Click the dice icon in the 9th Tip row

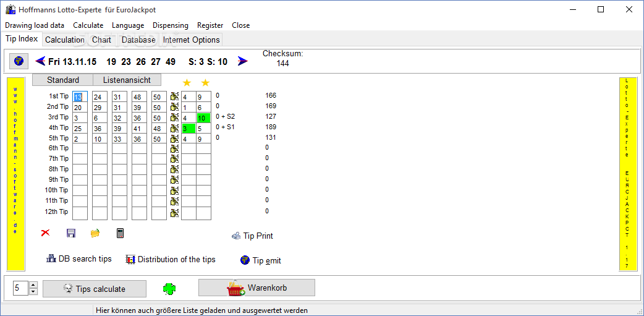(174, 180)
